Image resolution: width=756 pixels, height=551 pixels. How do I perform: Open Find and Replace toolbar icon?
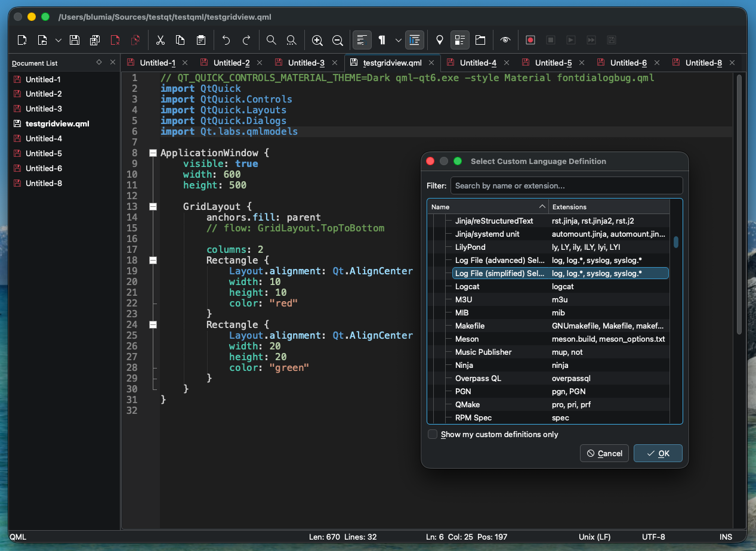point(291,40)
